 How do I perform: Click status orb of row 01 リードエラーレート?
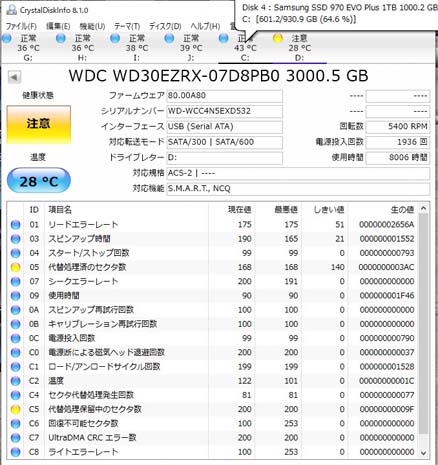pos(15,225)
